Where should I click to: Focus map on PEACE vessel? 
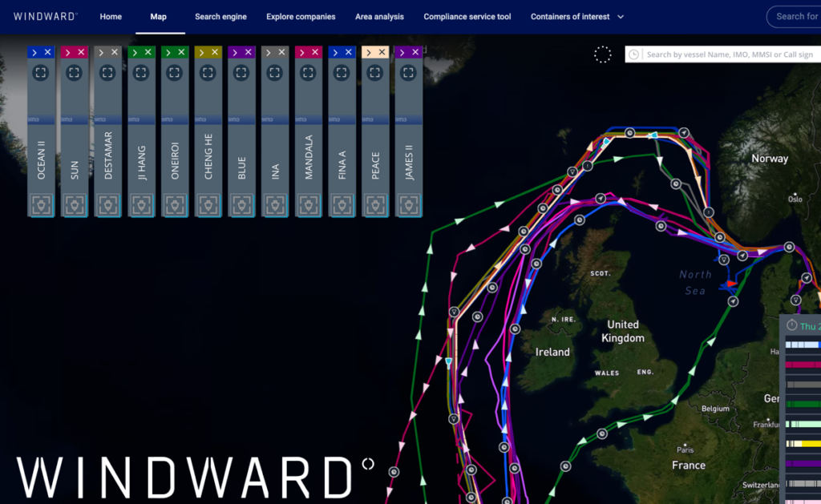pos(375,73)
